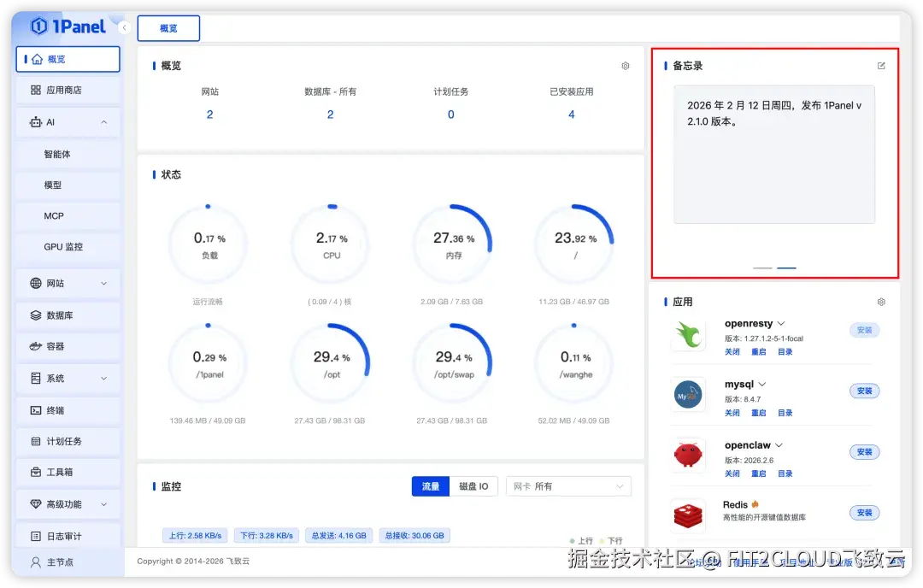Switch monitor to 磁盘 IO tab

point(473,486)
